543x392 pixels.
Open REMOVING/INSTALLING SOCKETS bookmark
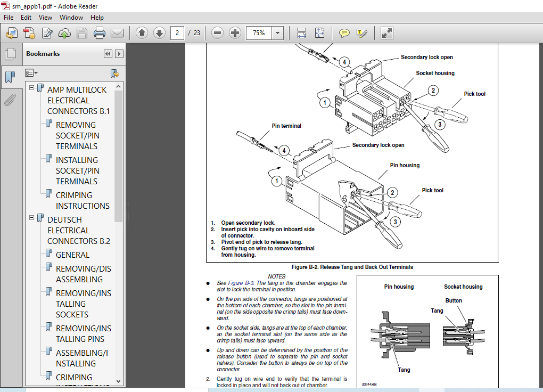(x=84, y=304)
